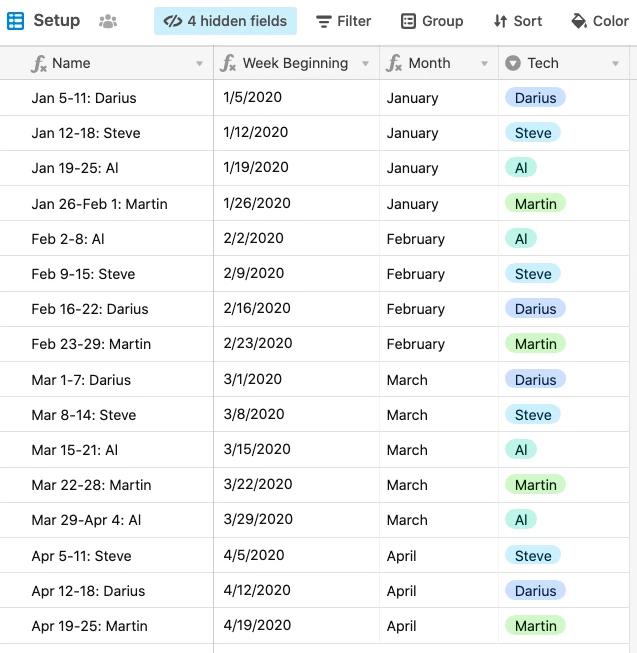Click the Martin tag in Feb 23-29 row

coord(535,344)
